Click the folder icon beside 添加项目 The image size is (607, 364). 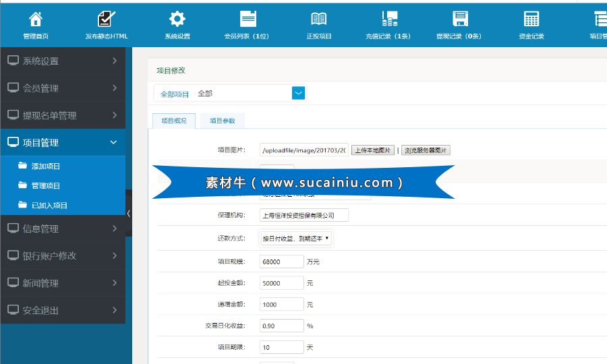tap(22, 166)
